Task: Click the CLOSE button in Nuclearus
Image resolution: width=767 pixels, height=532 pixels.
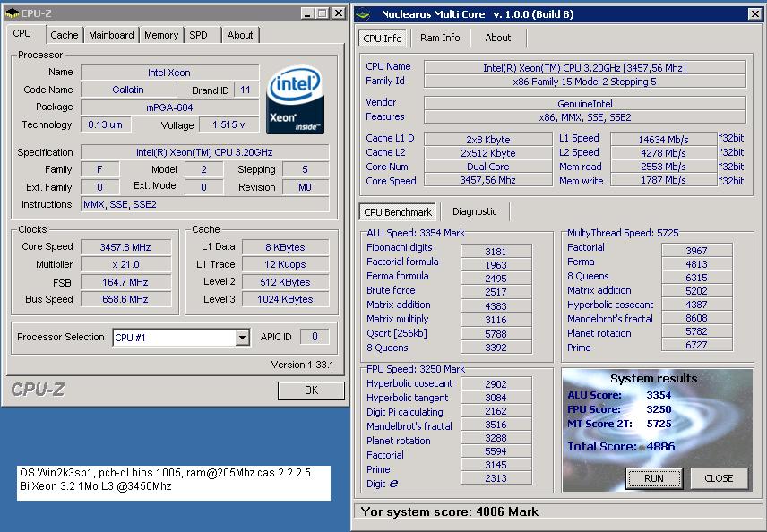Action: [x=719, y=478]
